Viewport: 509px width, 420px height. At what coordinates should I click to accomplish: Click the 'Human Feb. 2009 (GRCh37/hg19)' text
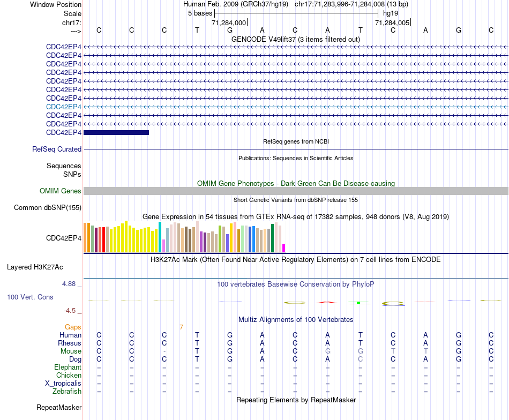pos(236,4)
